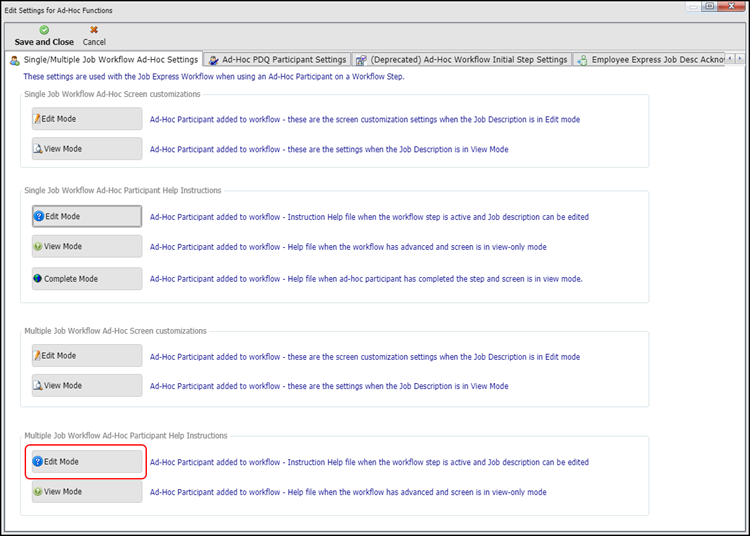
Task: Click the Save and Close label
Action: (x=44, y=42)
